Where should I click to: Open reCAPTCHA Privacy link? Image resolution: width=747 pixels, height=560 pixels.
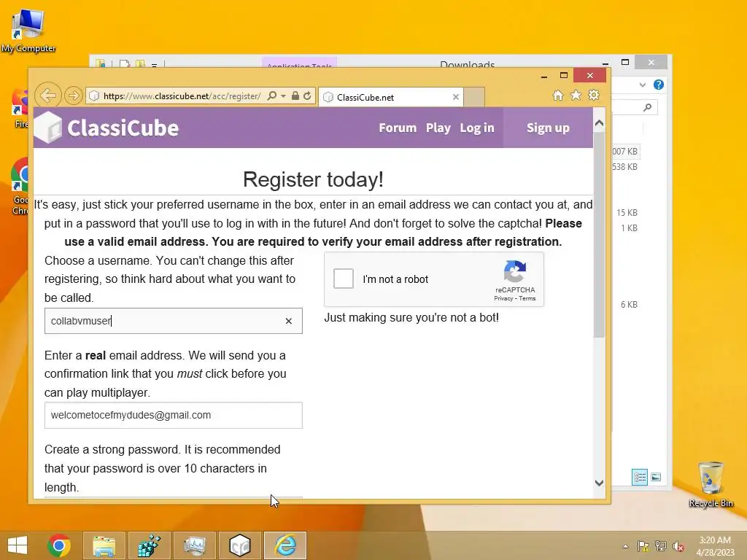tap(503, 298)
